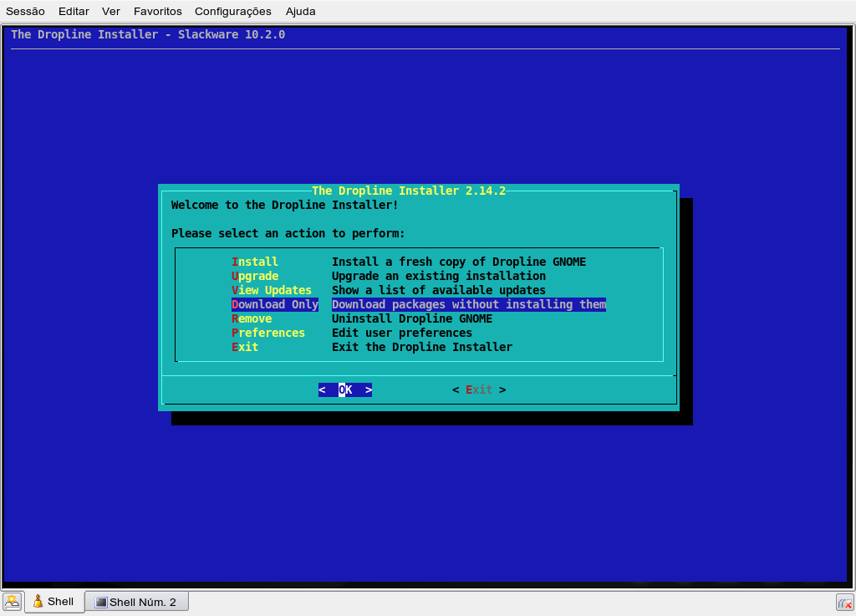Screen dimensions: 856x616
Task: Switch to the Shell Núm. 2 tab
Action: click(x=137, y=602)
